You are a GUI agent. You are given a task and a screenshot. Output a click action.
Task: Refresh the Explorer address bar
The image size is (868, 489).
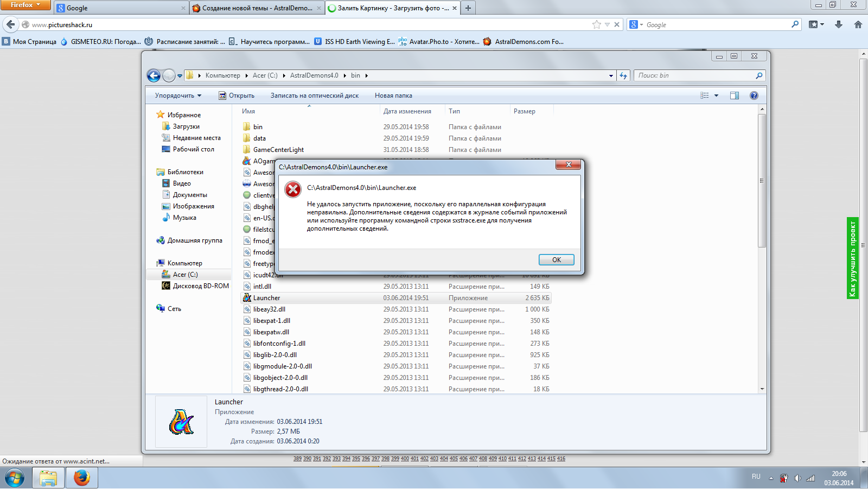pos(623,75)
